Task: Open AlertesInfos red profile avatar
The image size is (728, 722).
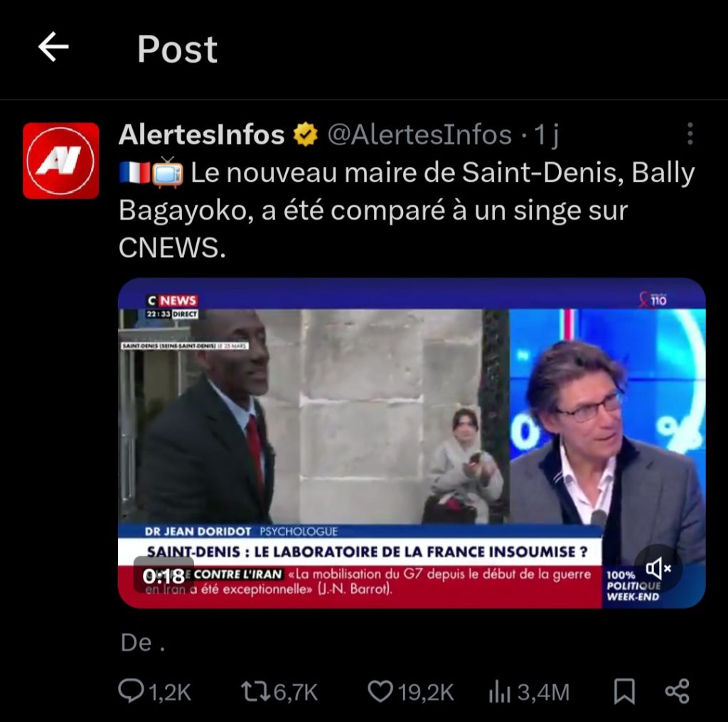Action: coord(61,161)
